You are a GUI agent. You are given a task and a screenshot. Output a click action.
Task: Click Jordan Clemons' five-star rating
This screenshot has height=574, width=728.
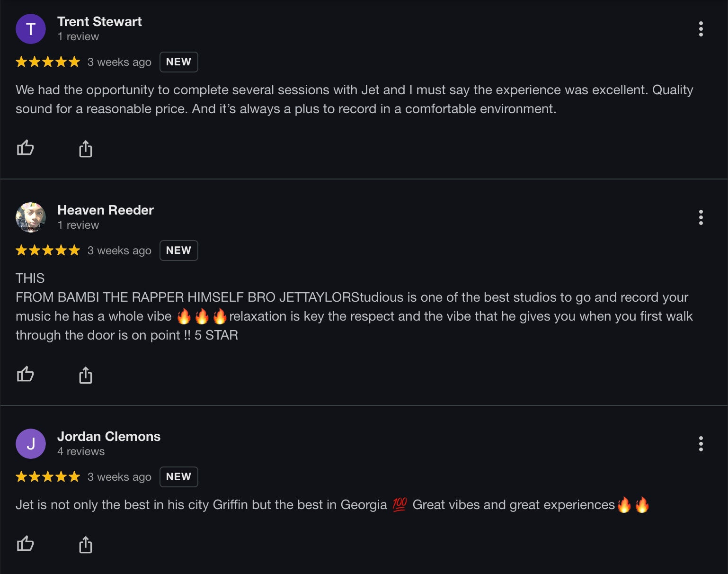point(48,477)
